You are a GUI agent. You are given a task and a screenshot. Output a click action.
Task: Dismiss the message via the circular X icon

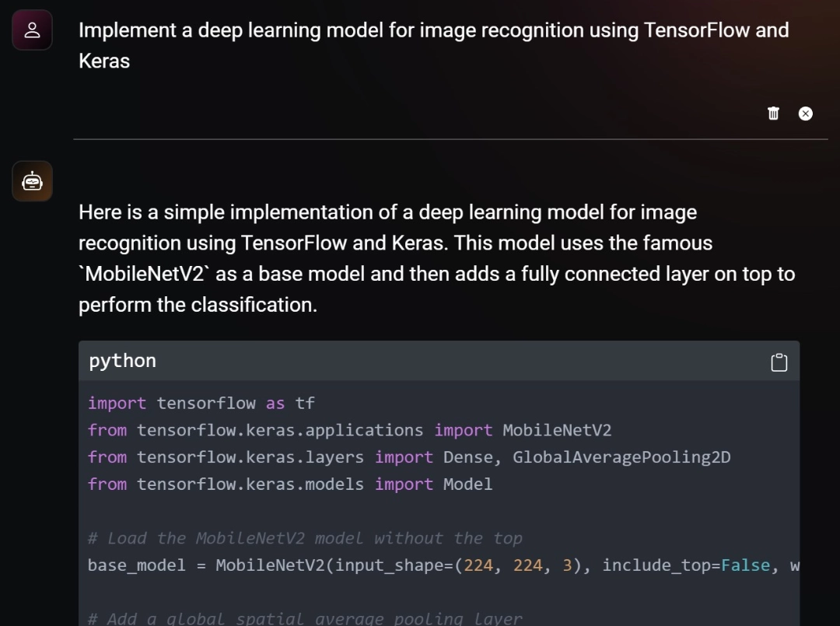[x=805, y=114]
